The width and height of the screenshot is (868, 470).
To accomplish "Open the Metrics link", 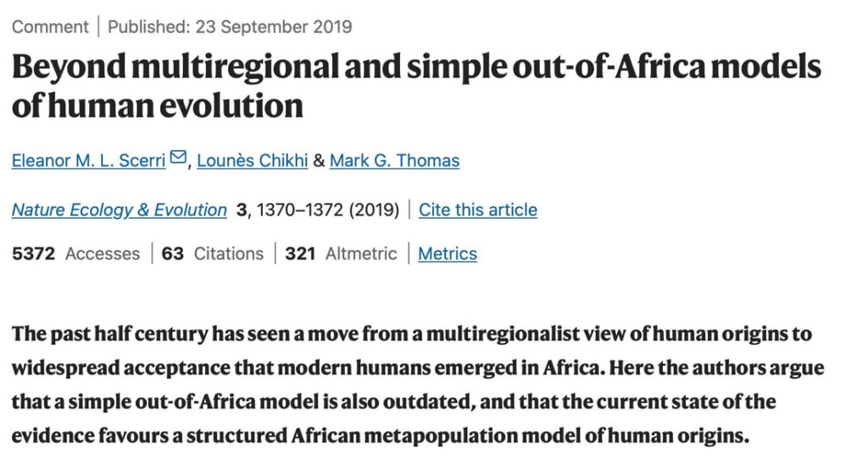I will coord(448,253).
